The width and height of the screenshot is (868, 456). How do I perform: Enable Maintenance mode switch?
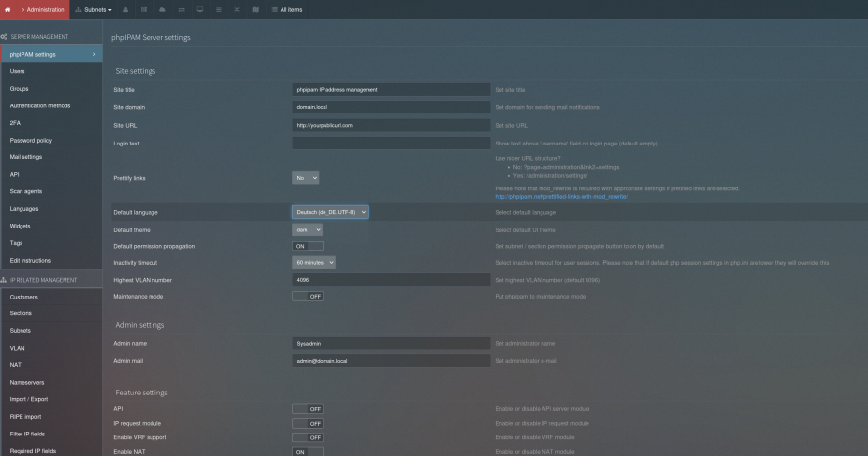[x=308, y=296]
